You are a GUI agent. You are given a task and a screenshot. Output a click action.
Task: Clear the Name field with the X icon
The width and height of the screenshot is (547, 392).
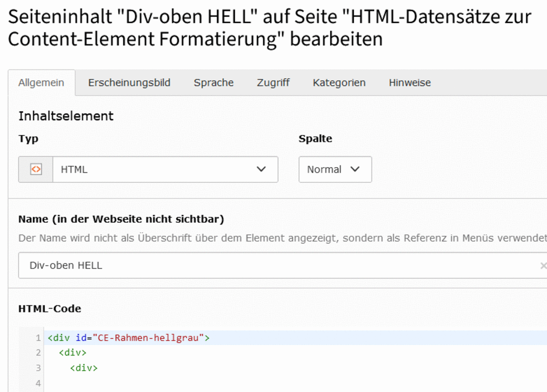click(542, 265)
